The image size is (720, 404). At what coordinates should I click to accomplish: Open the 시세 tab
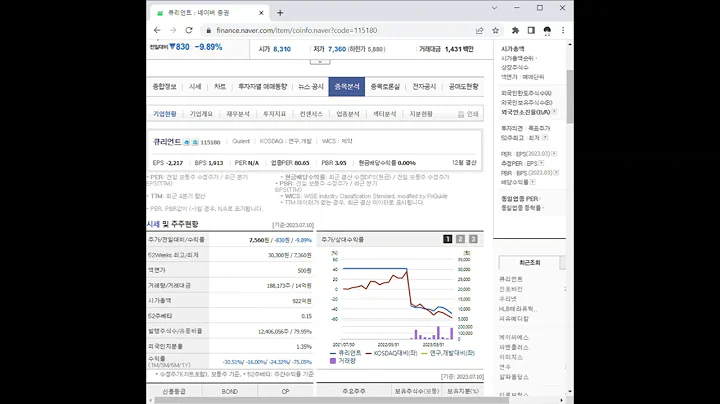point(195,86)
